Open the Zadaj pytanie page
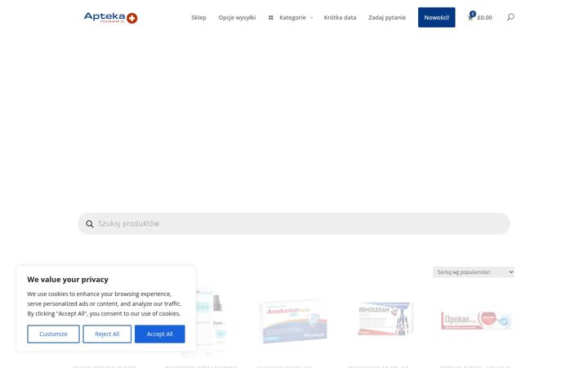588x368 pixels. coord(387,18)
